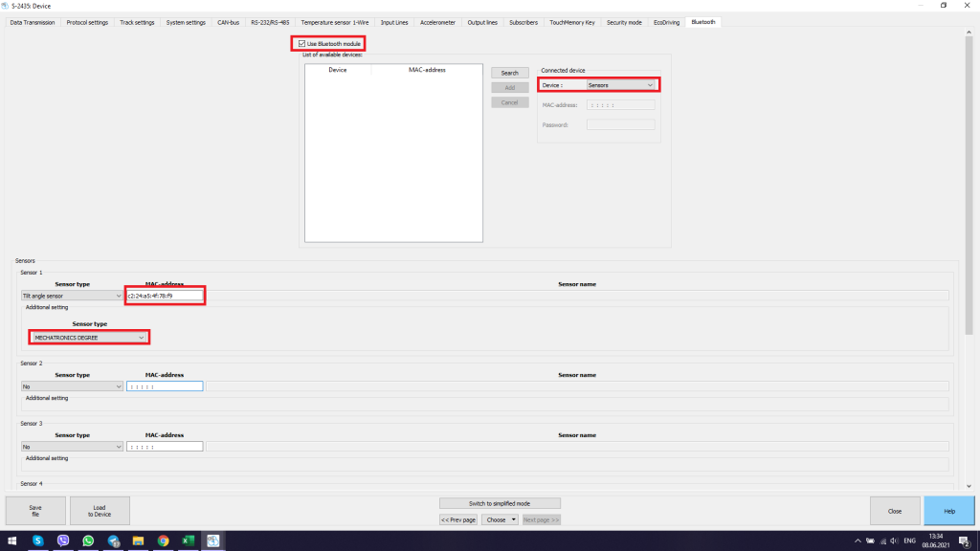
Task: Launch WhatsApp from the taskbar
Action: 88,540
